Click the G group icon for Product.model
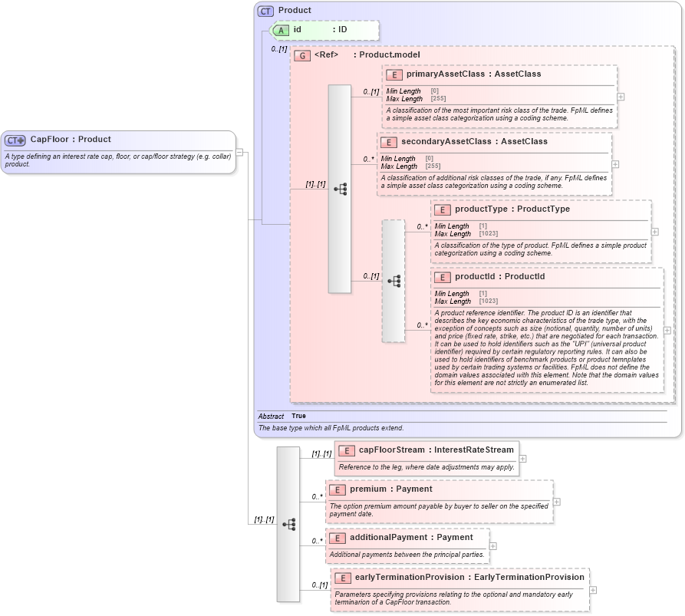 (x=302, y=55)
